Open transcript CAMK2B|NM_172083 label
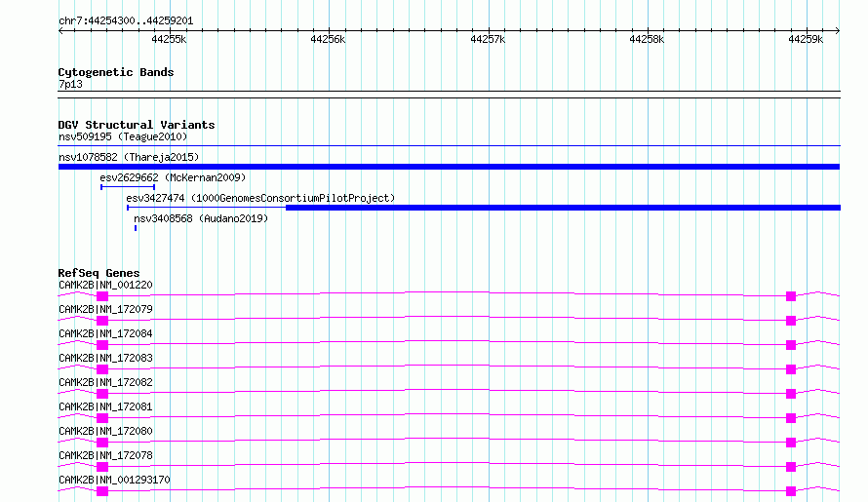This screenshot has width=868, height=502. coord(105,358)
